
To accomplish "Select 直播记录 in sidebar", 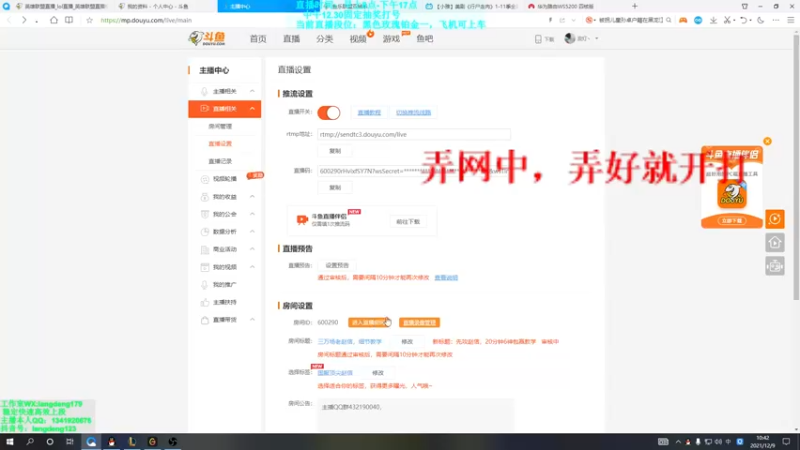I will [x=220, y=161].
